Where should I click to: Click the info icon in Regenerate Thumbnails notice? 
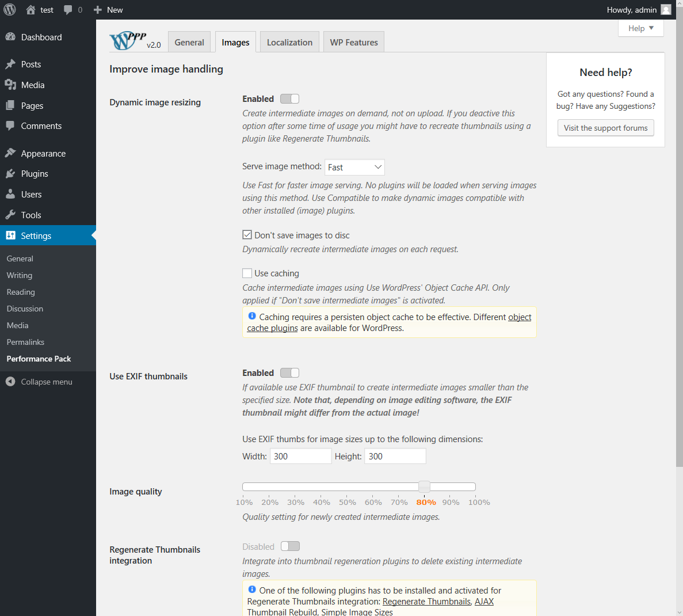252,590
